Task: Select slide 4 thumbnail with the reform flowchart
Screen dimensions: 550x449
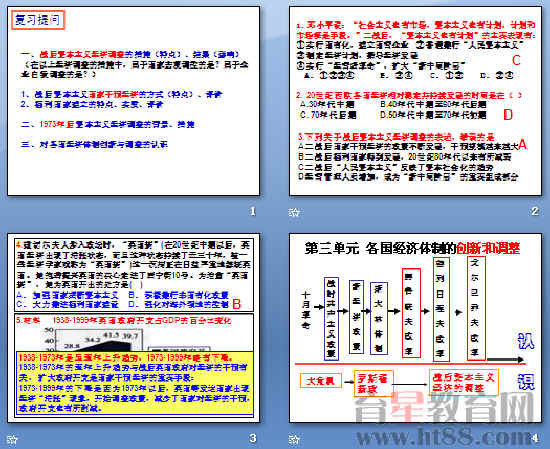Action: tap(415, 328)
